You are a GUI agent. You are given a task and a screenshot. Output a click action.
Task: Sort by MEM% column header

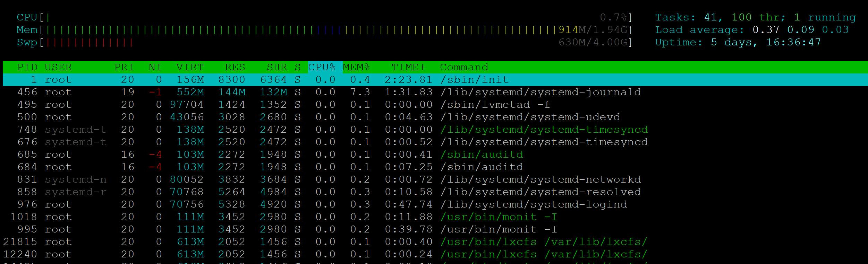356,67
